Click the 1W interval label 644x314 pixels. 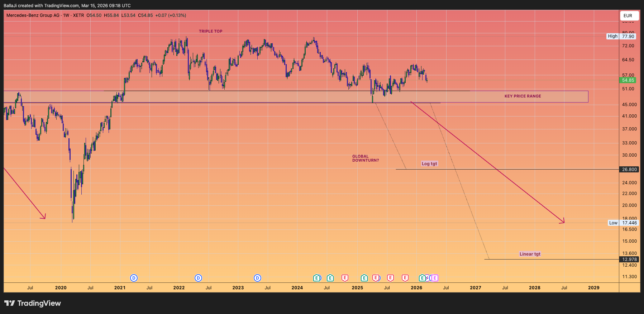click(x=66, y=15)
